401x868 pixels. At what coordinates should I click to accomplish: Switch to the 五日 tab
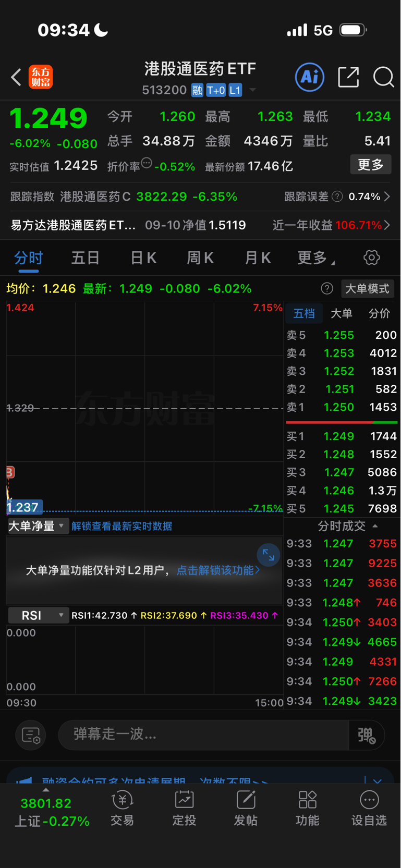pyautogui.click(x=86, y=258)
